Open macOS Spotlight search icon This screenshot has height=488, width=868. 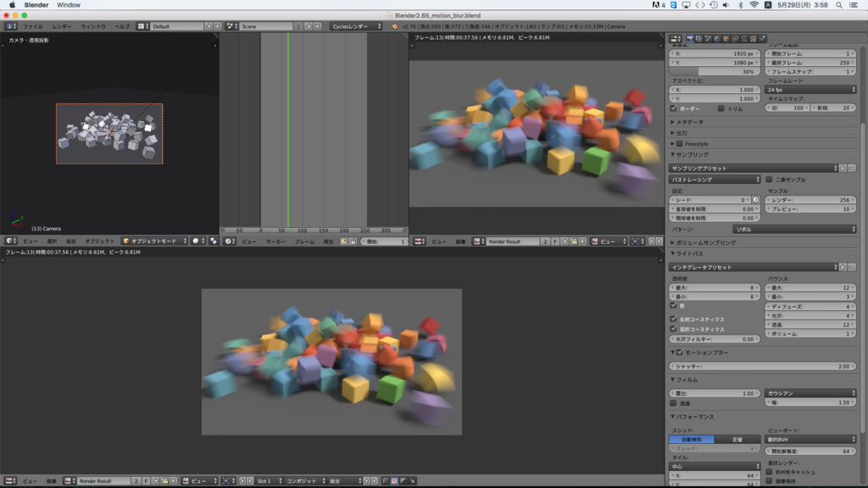tap(839, 5)
